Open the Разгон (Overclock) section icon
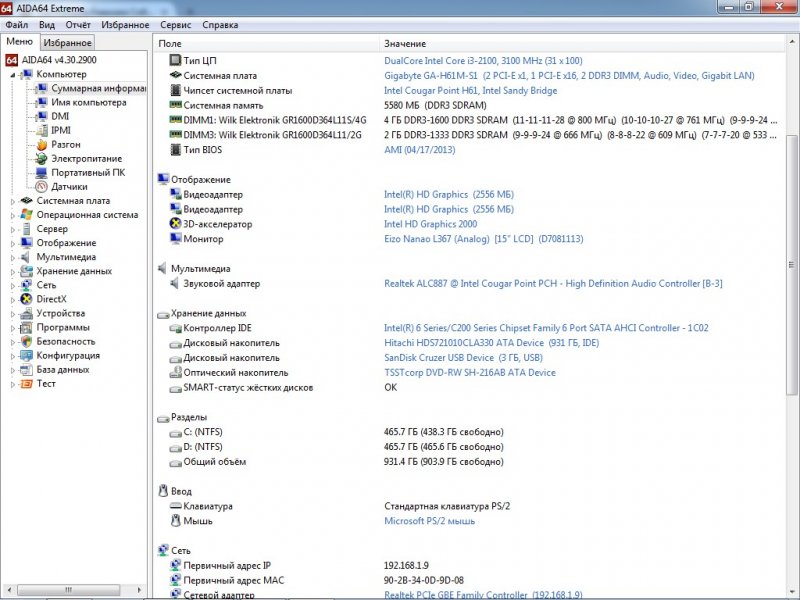 click(x=43, y=144)
